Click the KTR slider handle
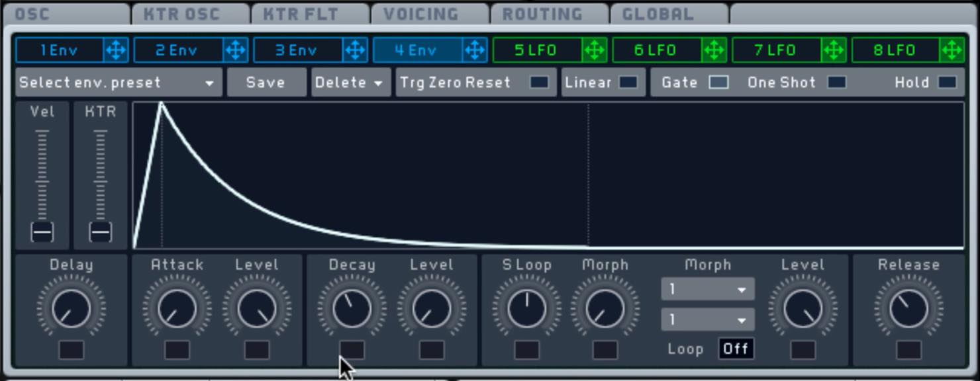This screenshot has width=980, height=381. [x=101, y=232]
